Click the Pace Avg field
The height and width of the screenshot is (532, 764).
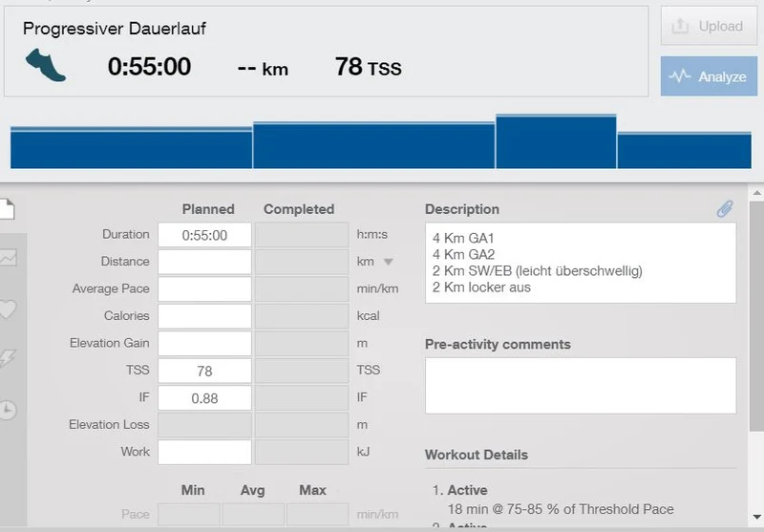pos(253,515)
